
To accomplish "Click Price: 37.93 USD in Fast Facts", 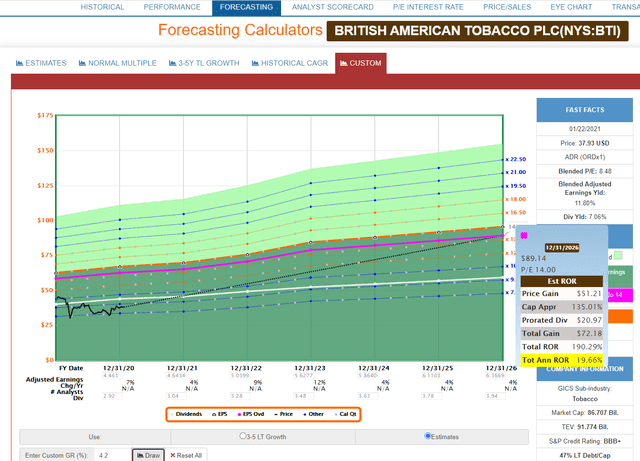I will coord(584,143).
